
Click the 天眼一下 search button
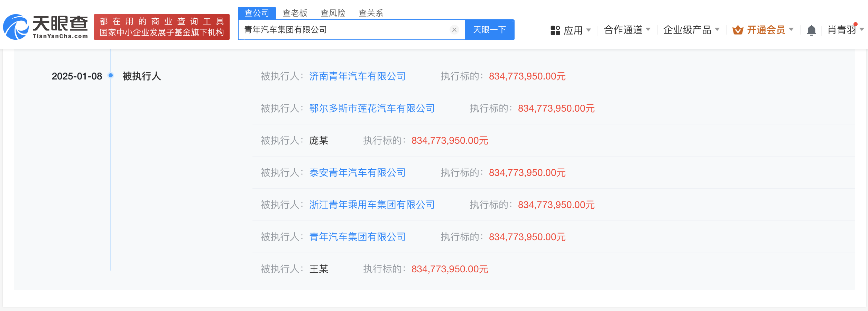(x=489, y=30)
